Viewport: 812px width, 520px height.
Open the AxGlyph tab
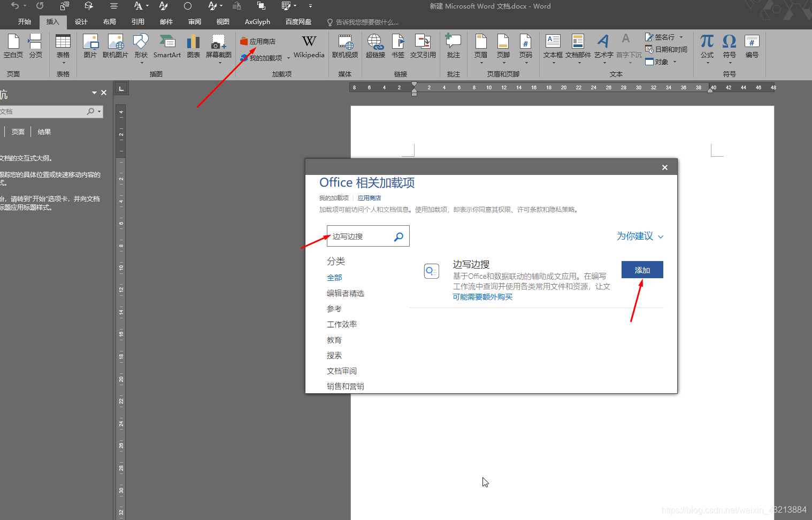coord(257,22)
